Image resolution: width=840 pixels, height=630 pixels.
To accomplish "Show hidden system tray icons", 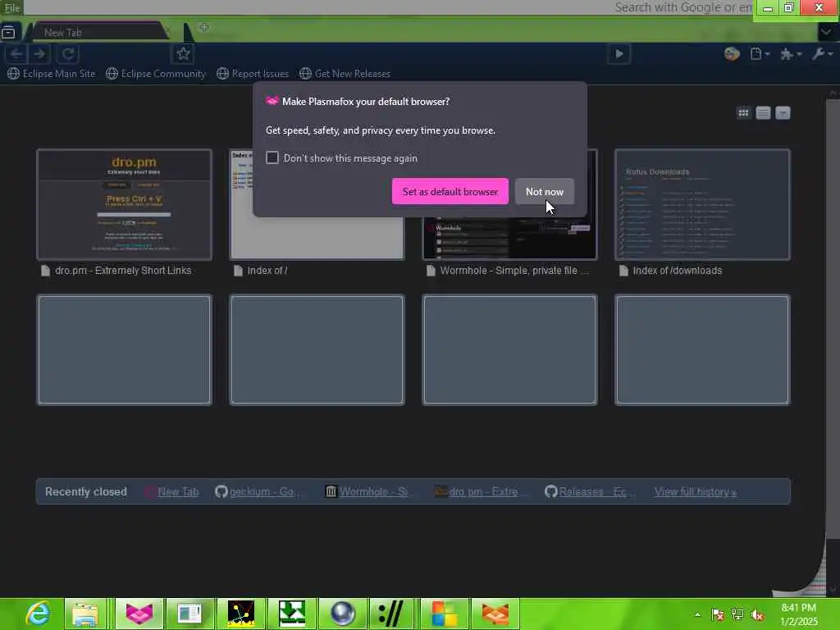I will [x=697, y=614].
